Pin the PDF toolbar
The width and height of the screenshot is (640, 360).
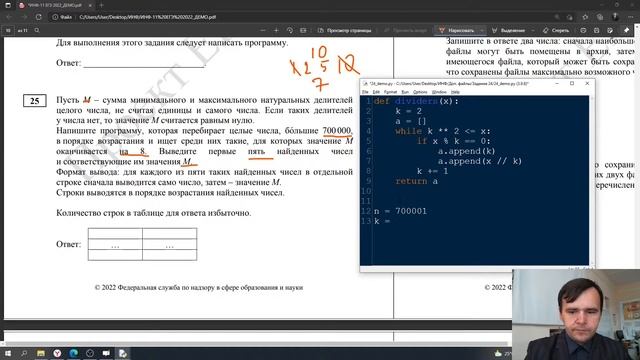pos(627,30)
